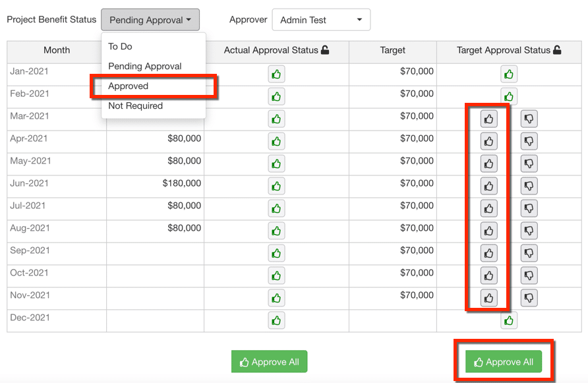Click Approve All under Actual column
Image resolution: width=588 pixels, height=383 pixels.
(x=269, y=362)
